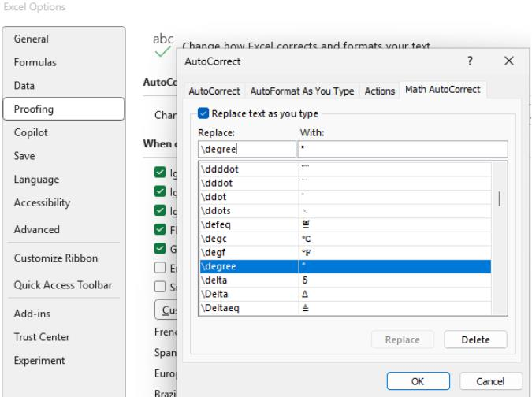Select the highlighted \degree entry
The height and width of the screenshot is (397, 532).
click(345, 266)
